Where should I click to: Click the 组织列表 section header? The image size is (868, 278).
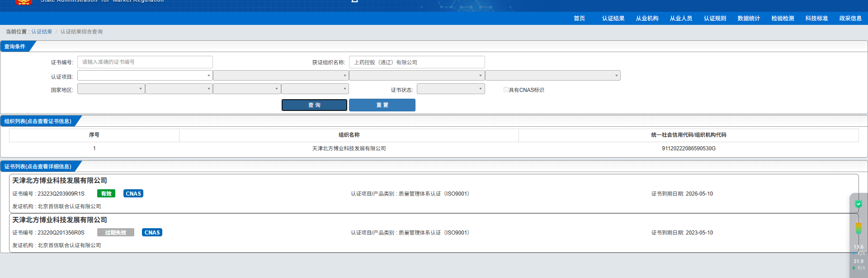38,121
